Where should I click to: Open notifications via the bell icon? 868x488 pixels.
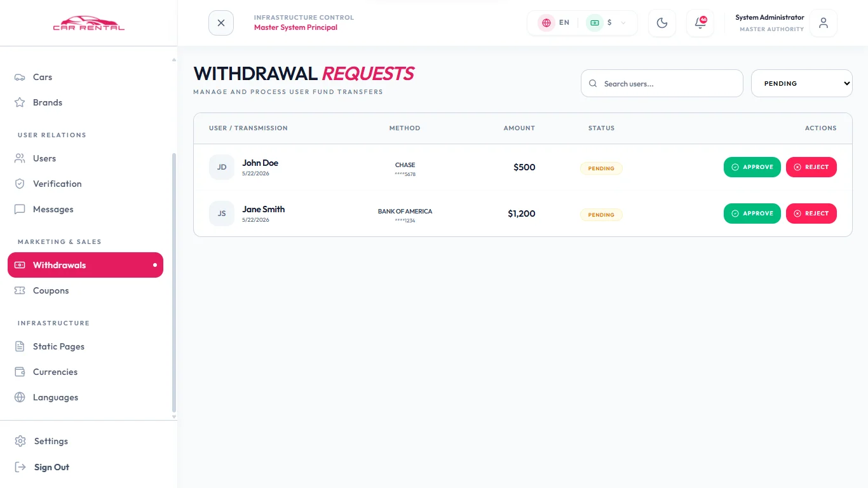pos(700,23)
